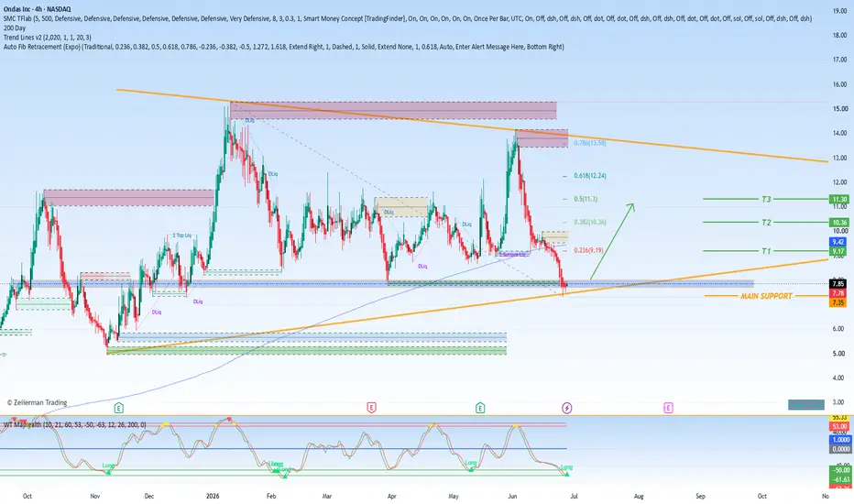Click the Dec label on time axis
This screenshot has height=504, width=854.
click(x=148, y=497)
